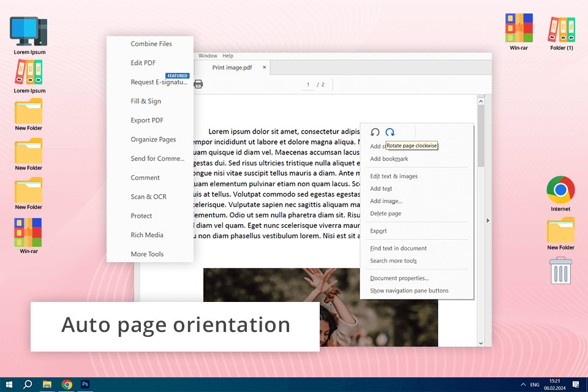Open More Tools in the tools list
Viewport: 588px width, 392px height.
pos(147,254)
